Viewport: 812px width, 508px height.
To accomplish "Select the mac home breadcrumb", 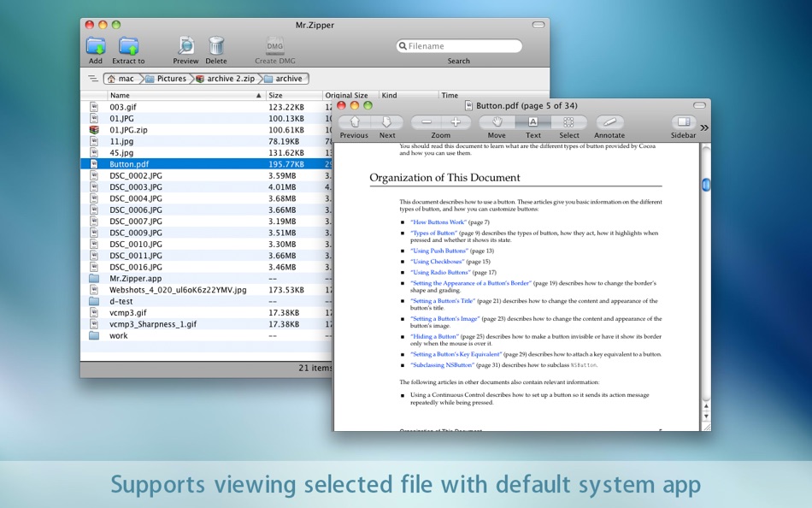I will point(121,79).
